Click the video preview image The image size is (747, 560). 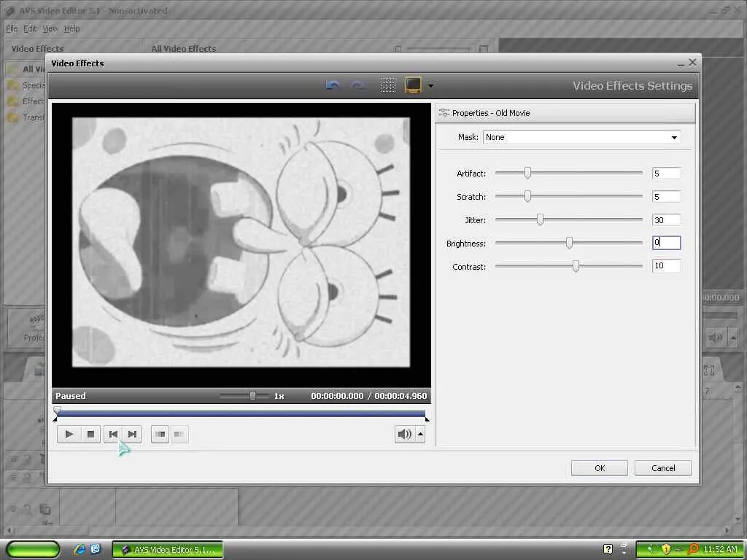click(241, 242)
